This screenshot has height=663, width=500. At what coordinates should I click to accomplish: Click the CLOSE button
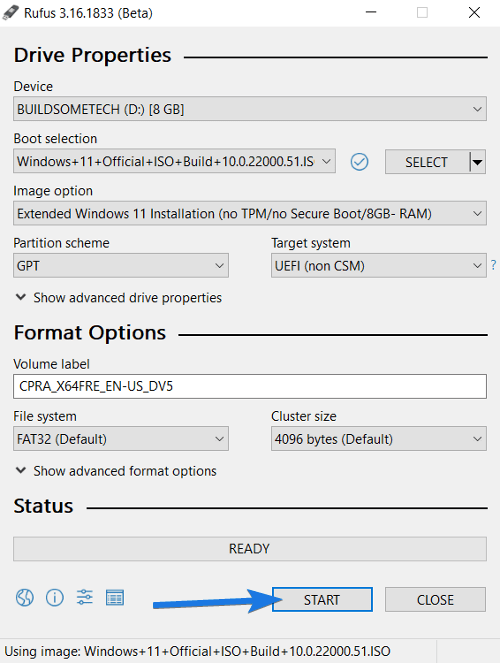(435, 600)
